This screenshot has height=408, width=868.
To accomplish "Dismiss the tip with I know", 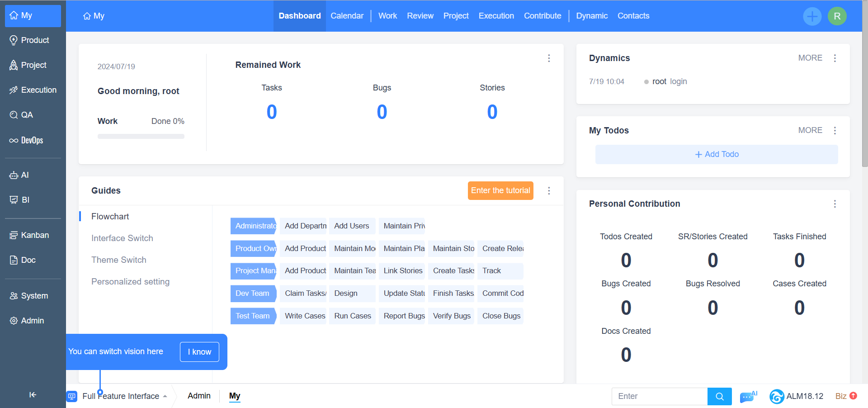I will coord(199,352).
